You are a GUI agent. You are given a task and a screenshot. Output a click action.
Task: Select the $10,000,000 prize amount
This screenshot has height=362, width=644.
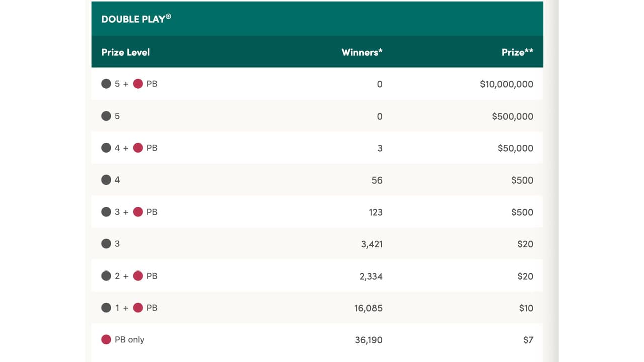coord(506,84)
